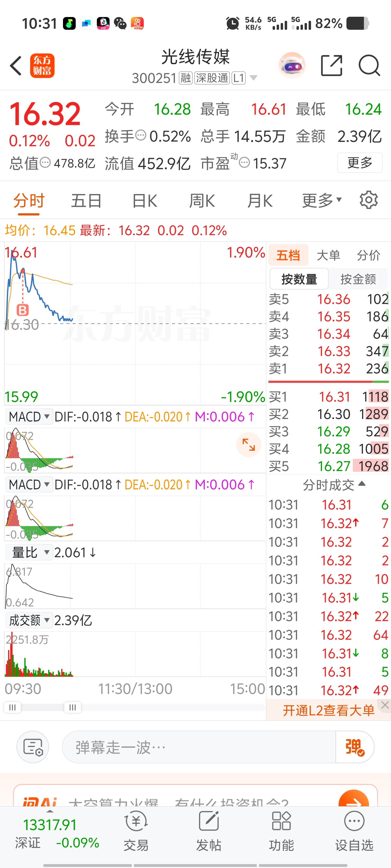Switch to 周K chart tab
391x868 pixels.
(x=202, y=201)
